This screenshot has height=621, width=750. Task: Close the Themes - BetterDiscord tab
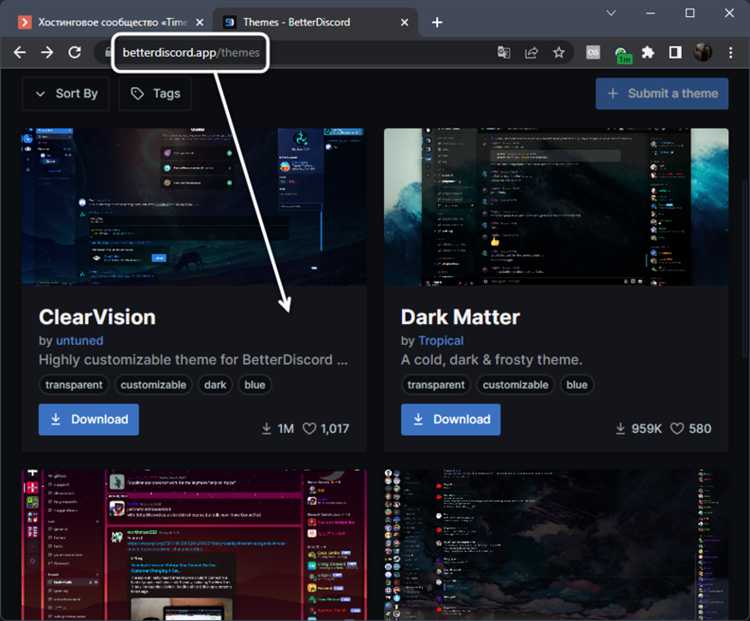[x=404, y=22]
